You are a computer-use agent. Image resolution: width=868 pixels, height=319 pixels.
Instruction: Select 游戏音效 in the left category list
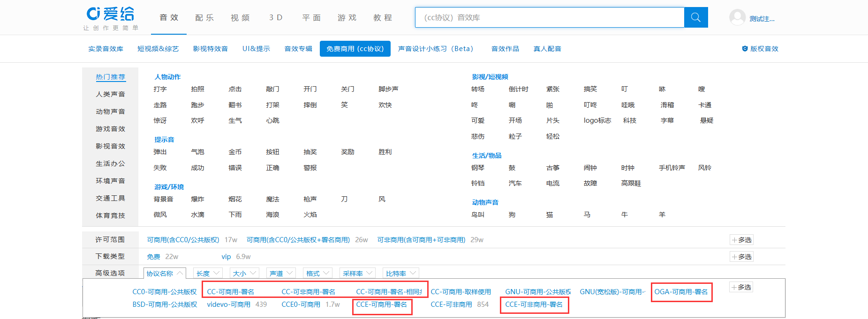(x=111, y=129)
